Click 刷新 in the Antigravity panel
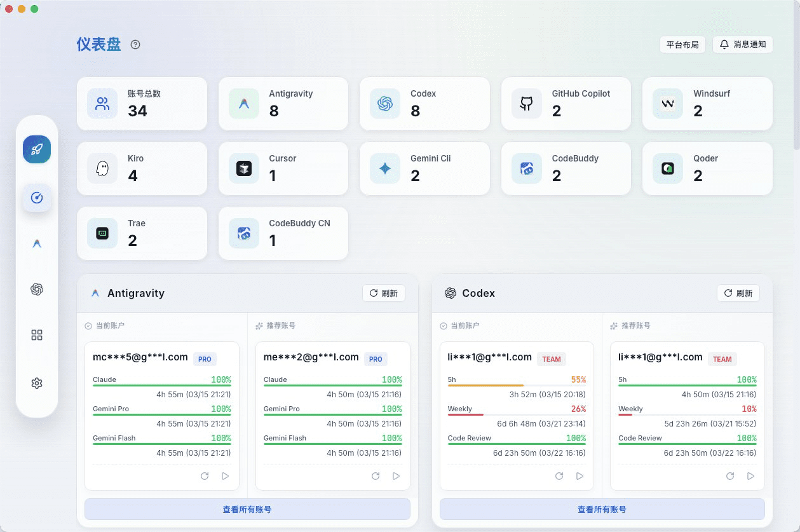This screenshot has height=532, width=800. coord(384,293)
